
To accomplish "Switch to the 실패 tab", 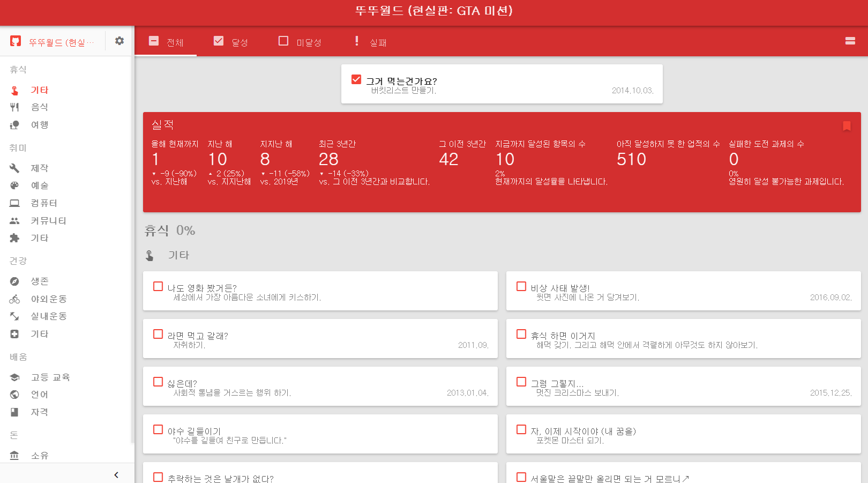I will tap(371, 41).
